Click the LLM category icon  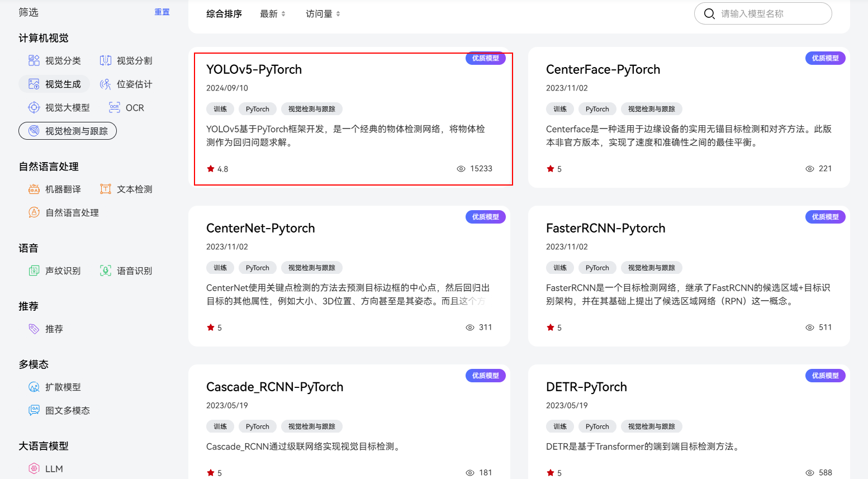coord(34,468)
